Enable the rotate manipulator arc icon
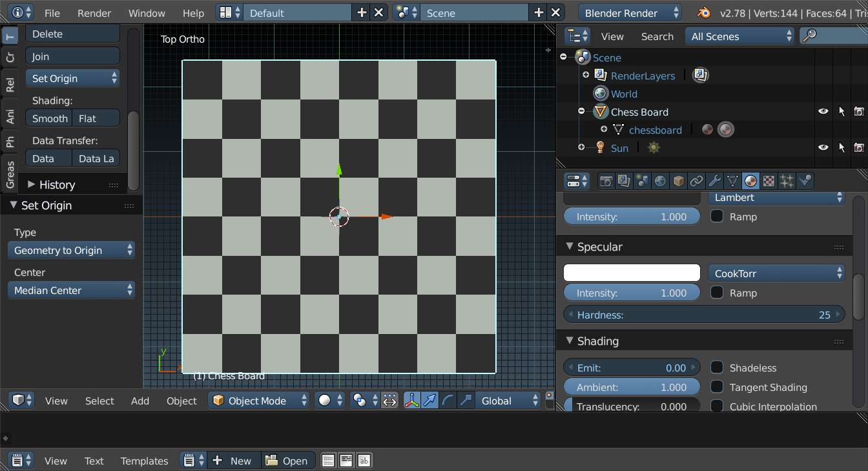The width and height of the screenshot is (868, 471). pyautogui.click(x=448, y=401)
